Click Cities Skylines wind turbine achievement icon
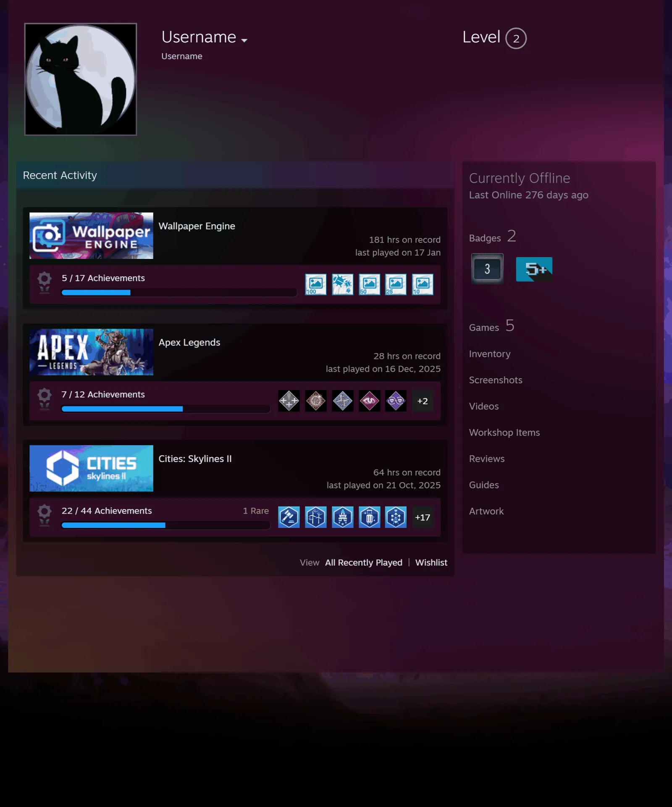This screenshot has height=807, width=672. pos(316,517)
